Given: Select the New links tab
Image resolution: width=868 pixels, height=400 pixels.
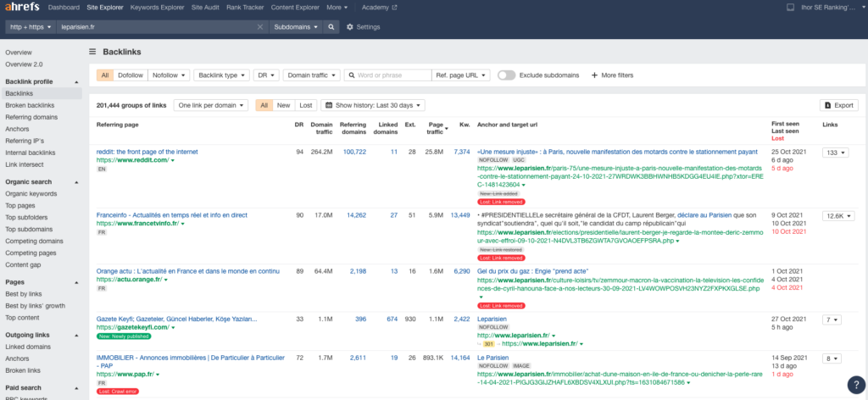Looking at the screenshot, I should (x=283, y=105).
